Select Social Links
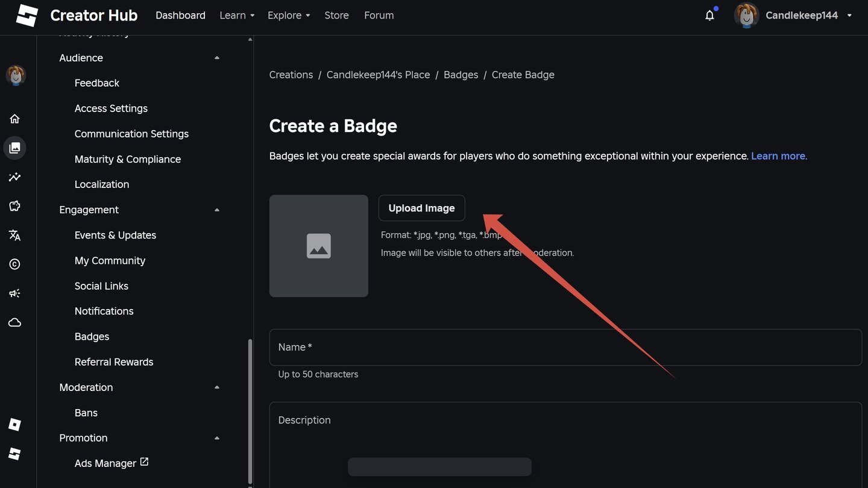This screenshot has height=488, width=868. point(101,286)
